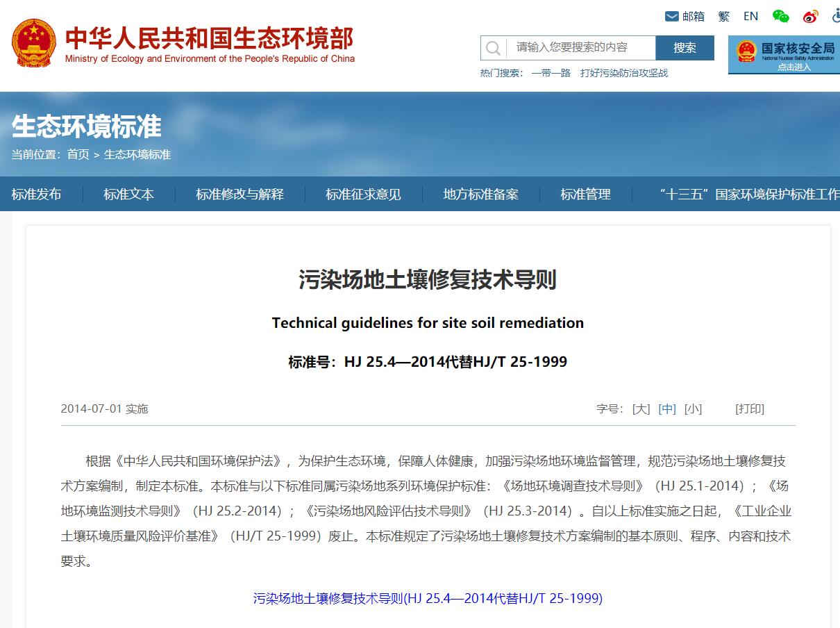Screen dimensions: 840x628
Task: Click the [打印] print link
Action: 750,408
